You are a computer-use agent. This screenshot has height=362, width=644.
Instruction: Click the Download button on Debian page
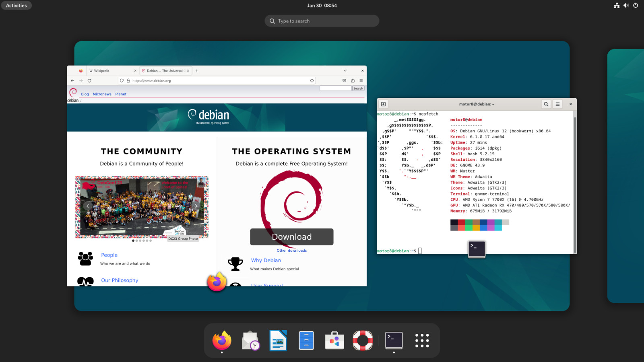(x=291, y=237)
